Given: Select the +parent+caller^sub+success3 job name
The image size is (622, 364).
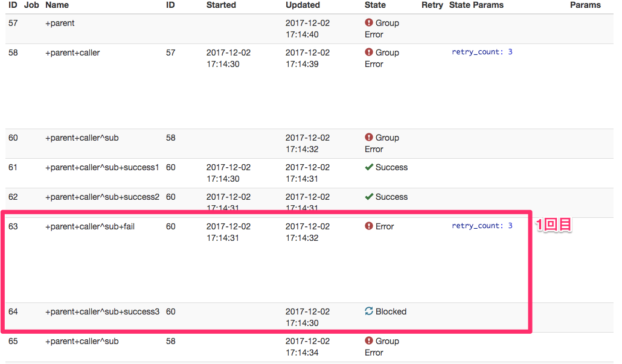Looking at the screenshot, I should [102, 311].
